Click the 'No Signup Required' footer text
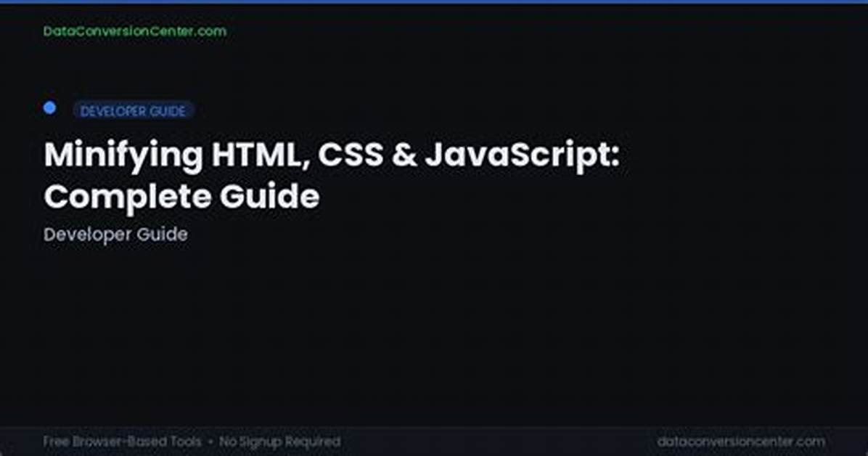 pyautogui.click(x=279, y=441)
